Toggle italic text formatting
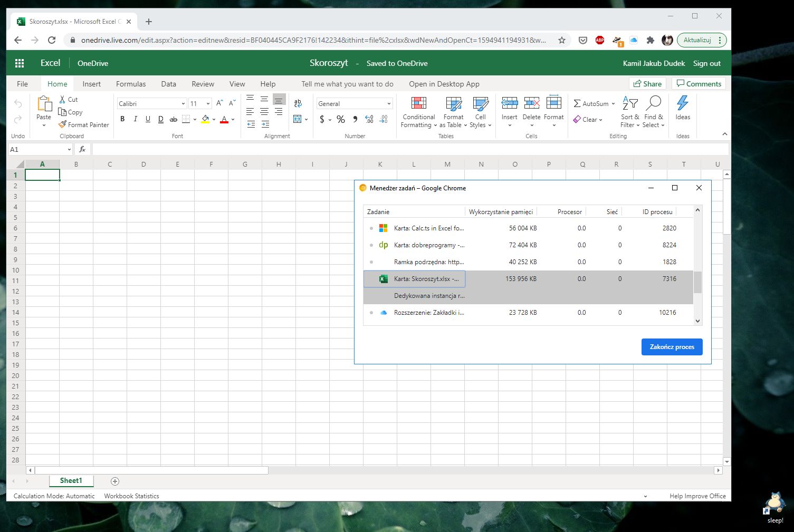The height and width of the screenshot is (532, 794). tap(135, 119)
